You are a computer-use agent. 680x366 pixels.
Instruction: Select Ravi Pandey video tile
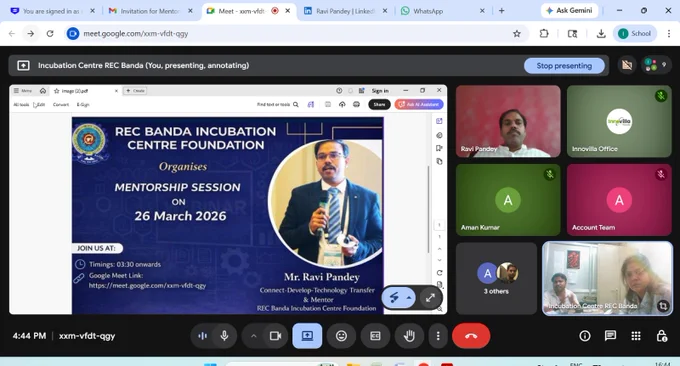508,121
